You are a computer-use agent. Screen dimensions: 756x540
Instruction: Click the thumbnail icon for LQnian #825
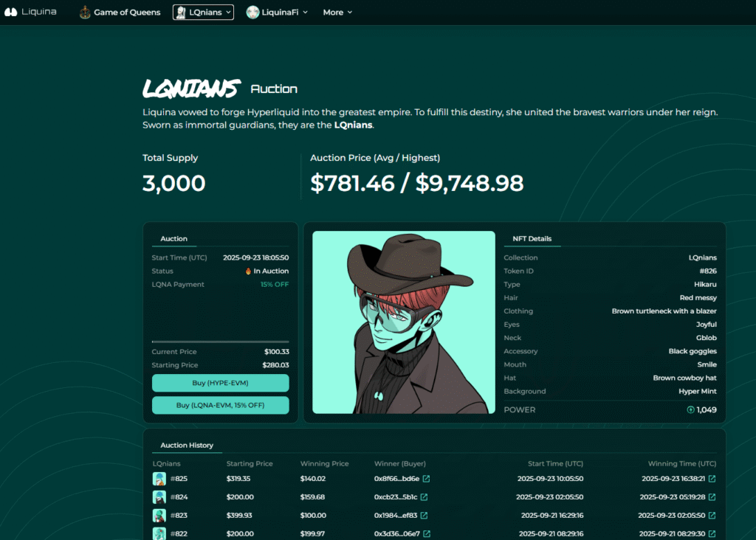[x=159, y=479]
